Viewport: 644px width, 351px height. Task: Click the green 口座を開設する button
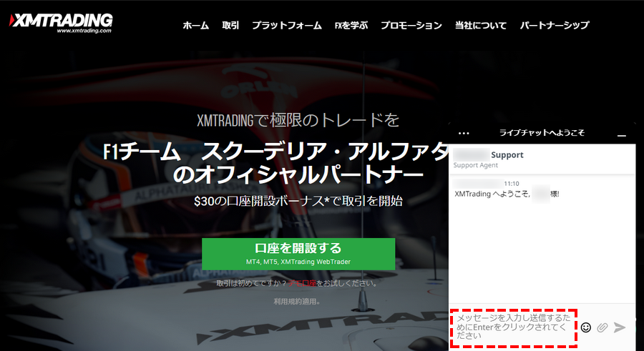pyautogui.click(x=298, y=254)
